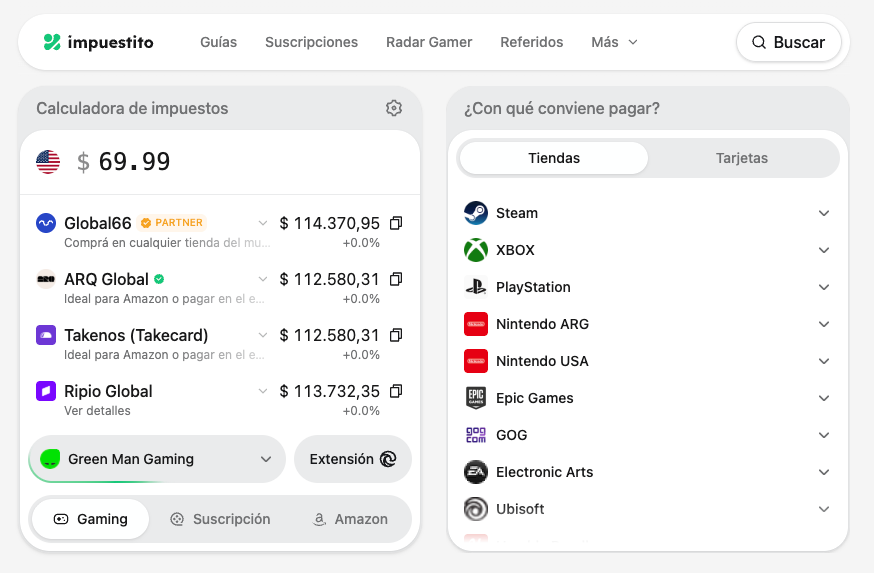
Task: Expand the ARQ Global row chevron
Action: 263,279
